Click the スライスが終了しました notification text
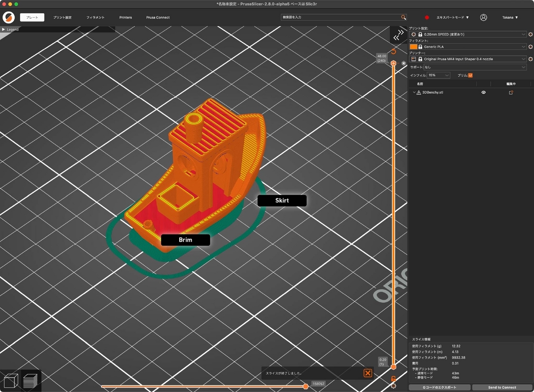Image resolution: width=534 pixels, height=392 pixels. (283, 373)
